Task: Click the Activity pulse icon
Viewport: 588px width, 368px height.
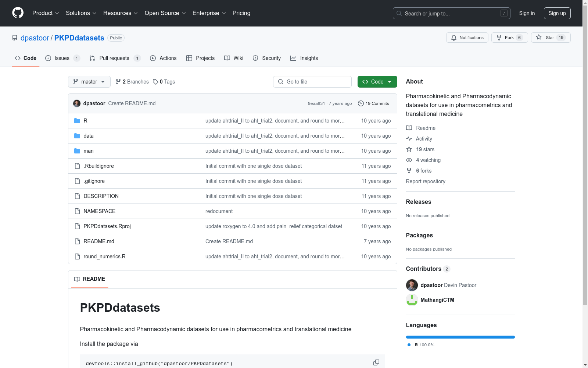Action: [x=409, y=139]
